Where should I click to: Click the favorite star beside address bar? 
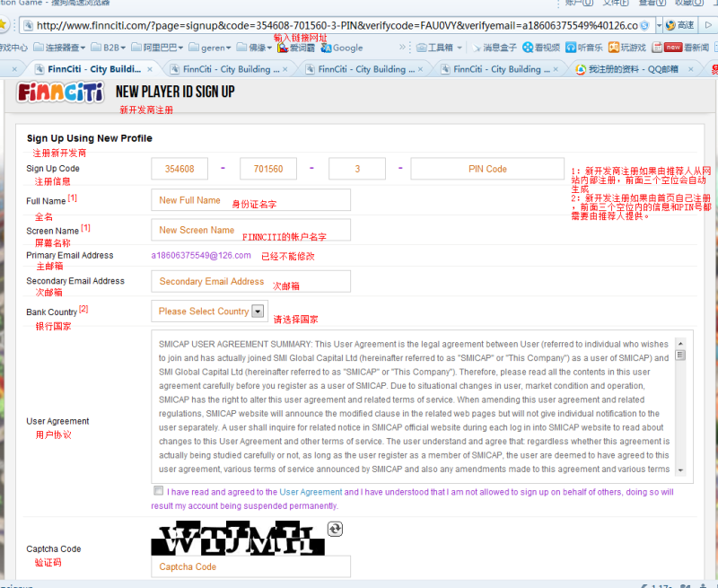3,25
